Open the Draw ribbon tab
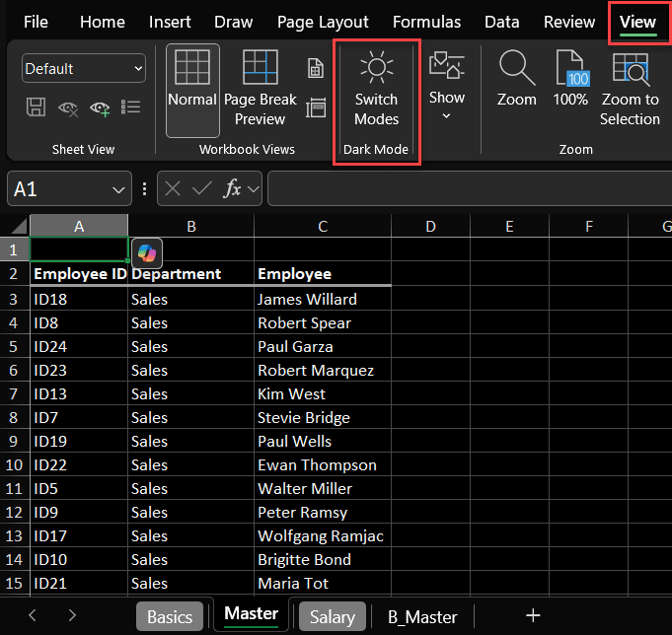 click(234, 22)
